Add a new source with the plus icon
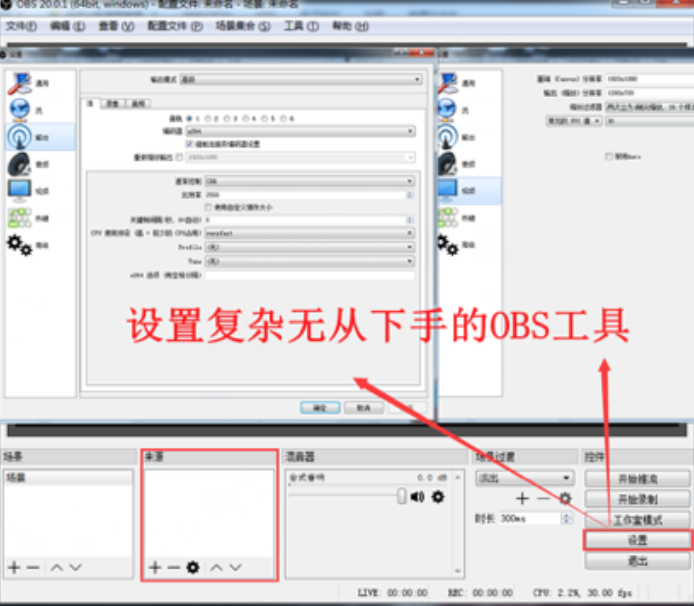 [155, 567]
